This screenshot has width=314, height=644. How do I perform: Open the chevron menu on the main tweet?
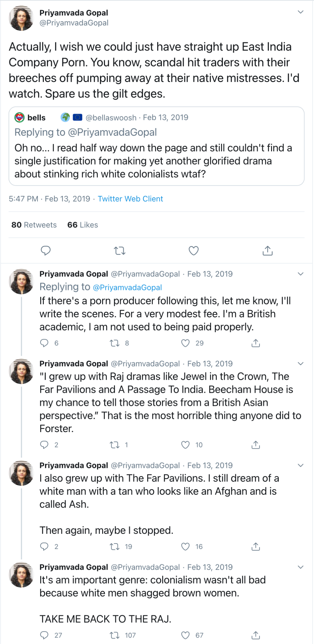tap(301, 12)
